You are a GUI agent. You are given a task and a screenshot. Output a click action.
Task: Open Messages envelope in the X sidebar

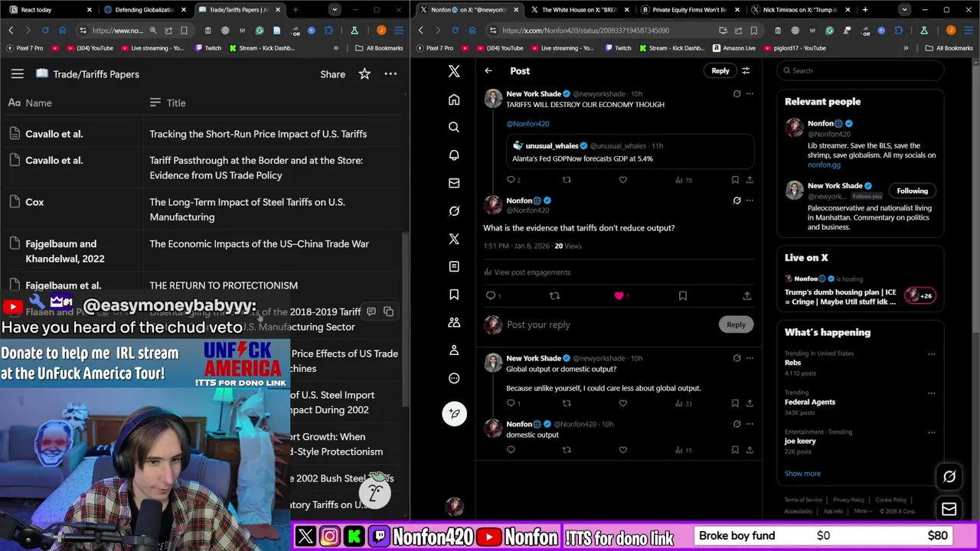tap(454, 183)
